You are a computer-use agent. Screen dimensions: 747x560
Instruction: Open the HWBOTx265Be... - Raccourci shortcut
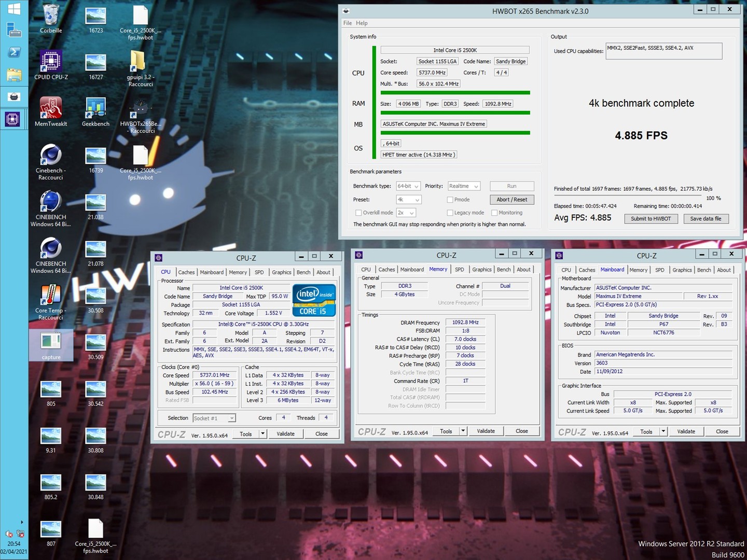click(x=140, y=115)
